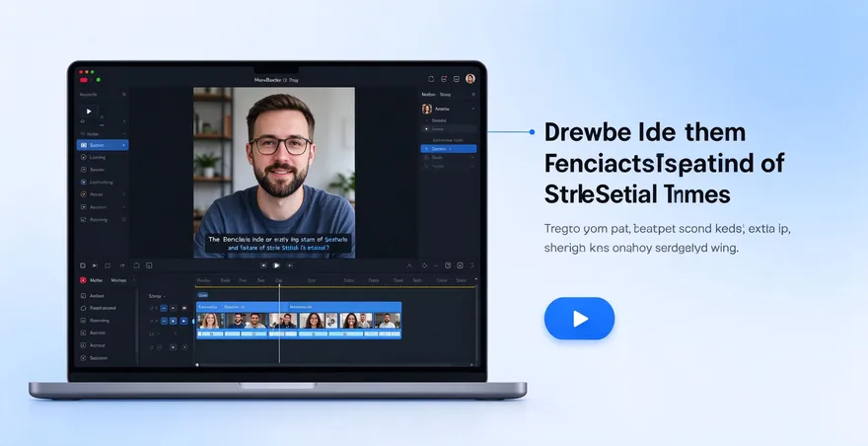Expand the avatar profile dropdown in the right panel
Image resolution: width=868 pixels, height=446 pixels.
click(472, 110)
